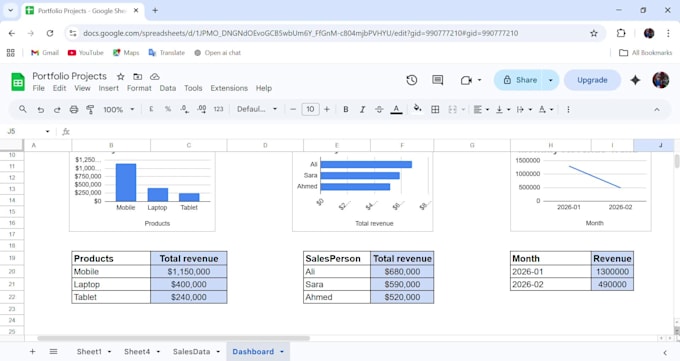The width and height of the screenshot is (680, 361).
Task: Open the all sheets list
Action: pyautogui.click(x=53, y=351)
